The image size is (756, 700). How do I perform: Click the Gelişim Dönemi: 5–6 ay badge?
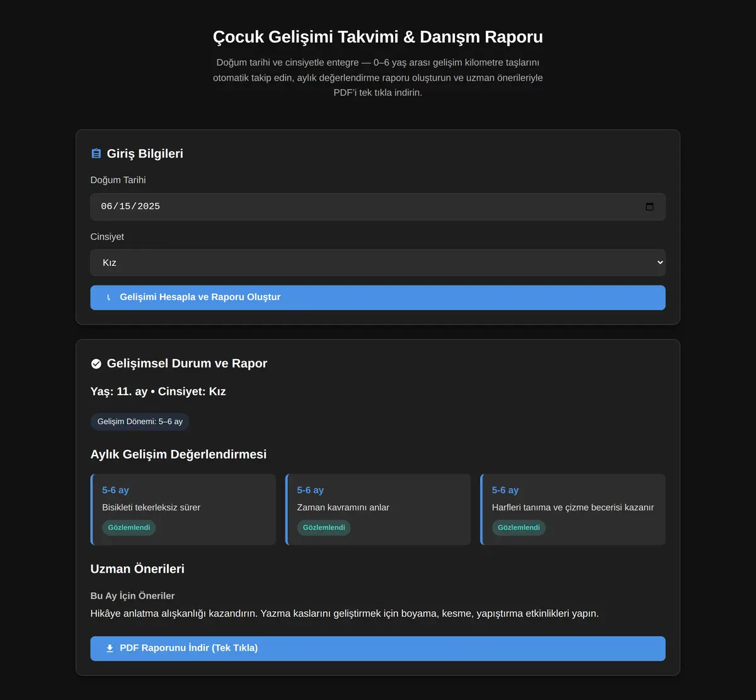140,422
